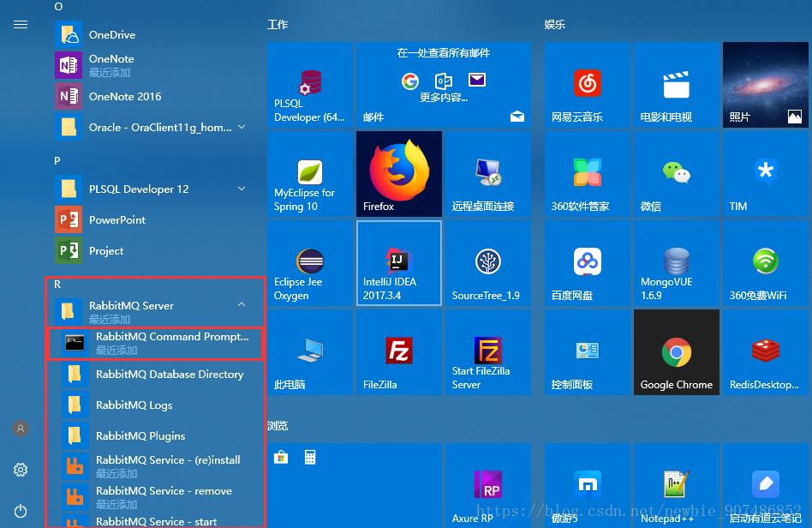
Task: Open the 控制面板 tile
Action: [588, 352]
